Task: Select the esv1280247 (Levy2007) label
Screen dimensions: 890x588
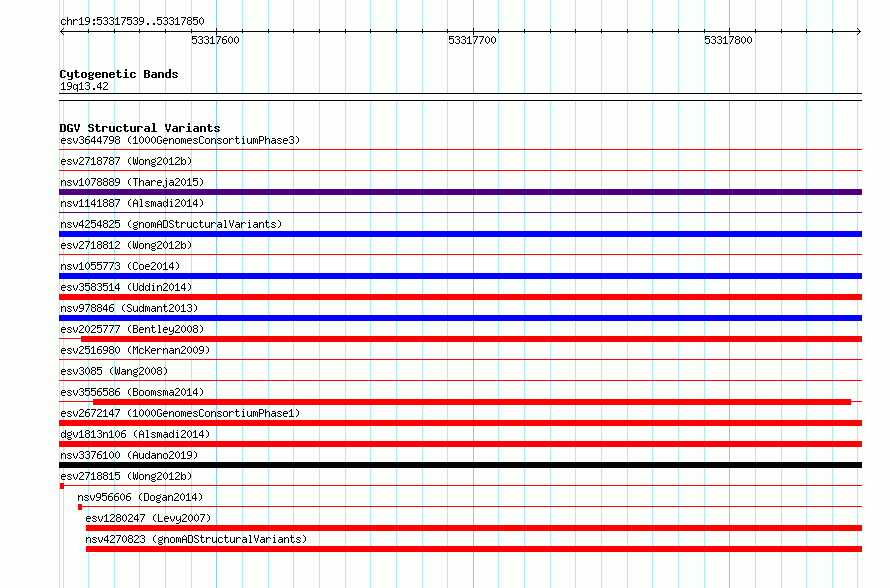Action: click(148, 518)
